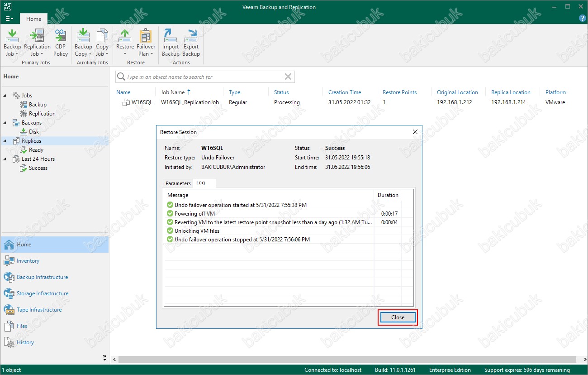This screenshot has width=588, height=375.
Task: Select the Jobs tree node
Action: coord(22,96)
